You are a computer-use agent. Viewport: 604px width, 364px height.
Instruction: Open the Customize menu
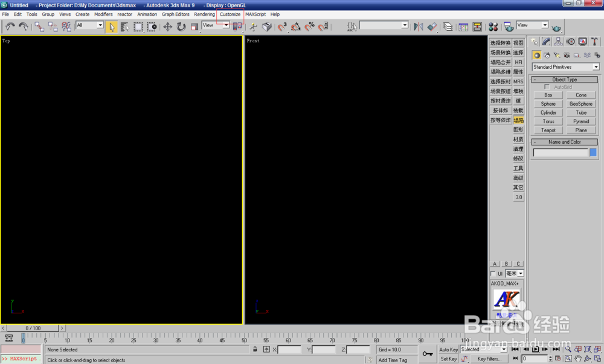coord(230,14)
